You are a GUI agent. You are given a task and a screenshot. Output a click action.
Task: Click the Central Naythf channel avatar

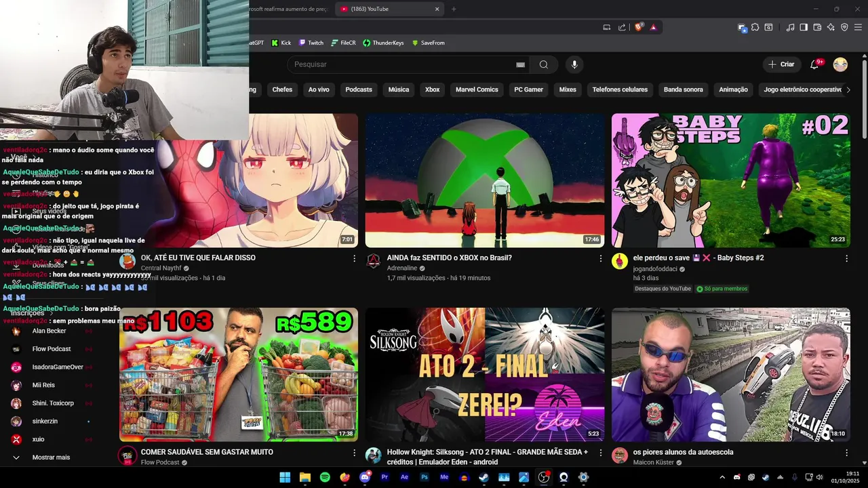tap(127, 261)
